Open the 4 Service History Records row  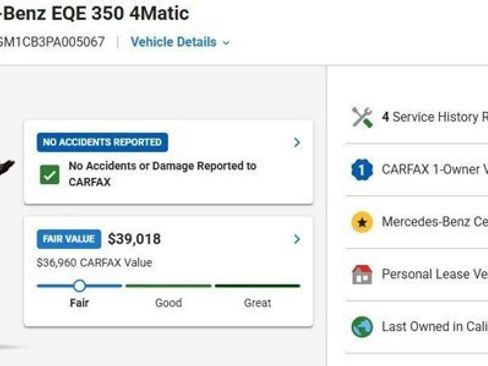coord(417,117)
